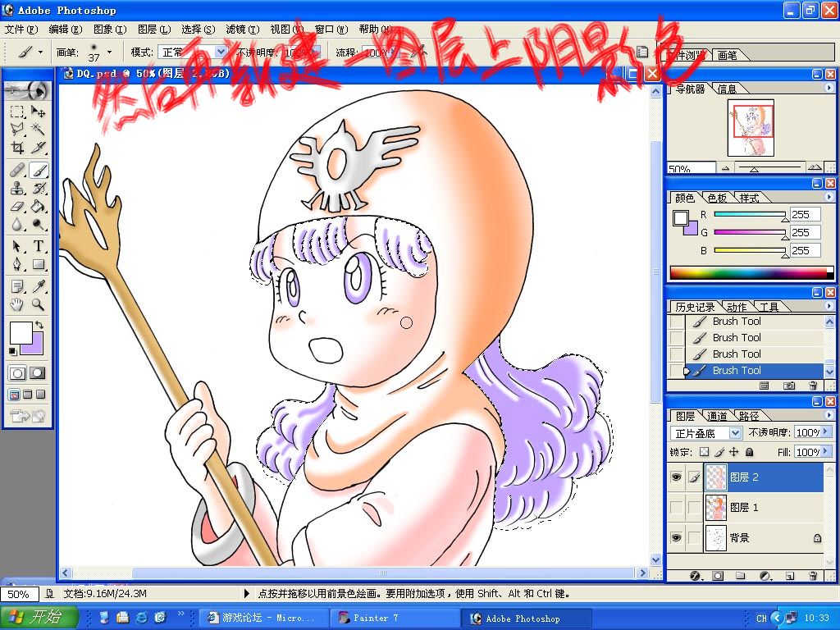This screenshot has width=840, height=630.
Task: Select the Healing Brush tool
Action: point(17,171)
